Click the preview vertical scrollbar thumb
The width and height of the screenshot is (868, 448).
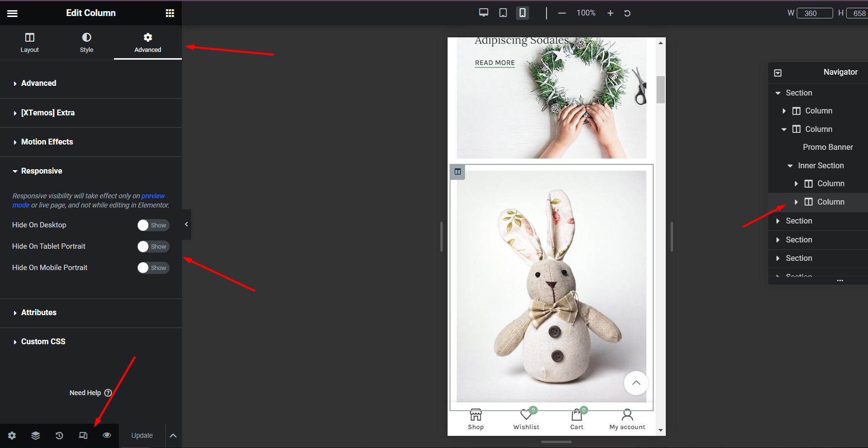[660, 89]
